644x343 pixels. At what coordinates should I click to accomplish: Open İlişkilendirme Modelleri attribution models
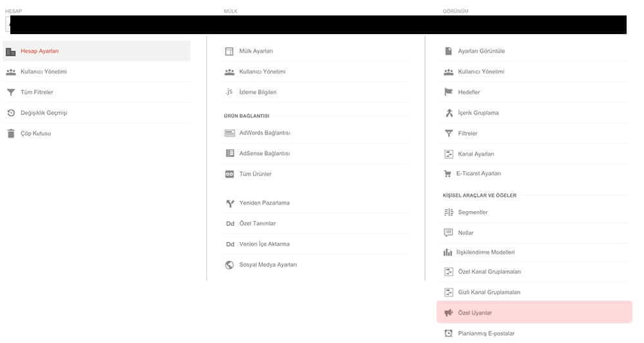(485, 253)
